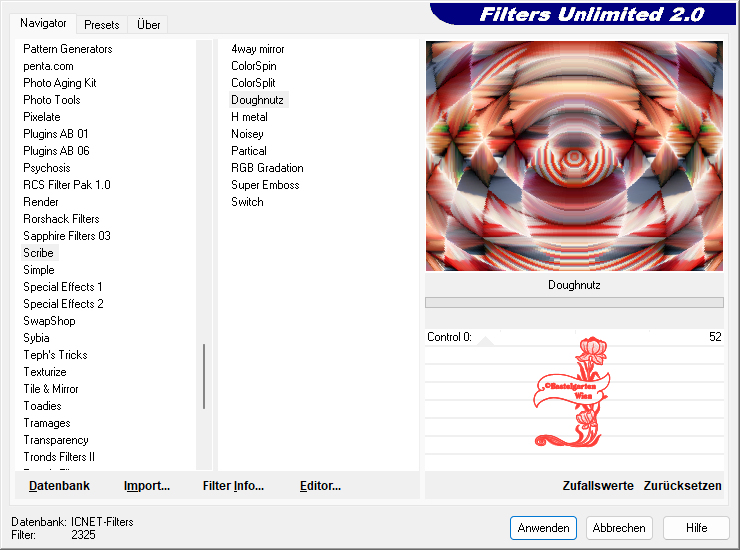Open Filter Info... dialog
The width and height of the screenshot is (740, 550).
233,486
